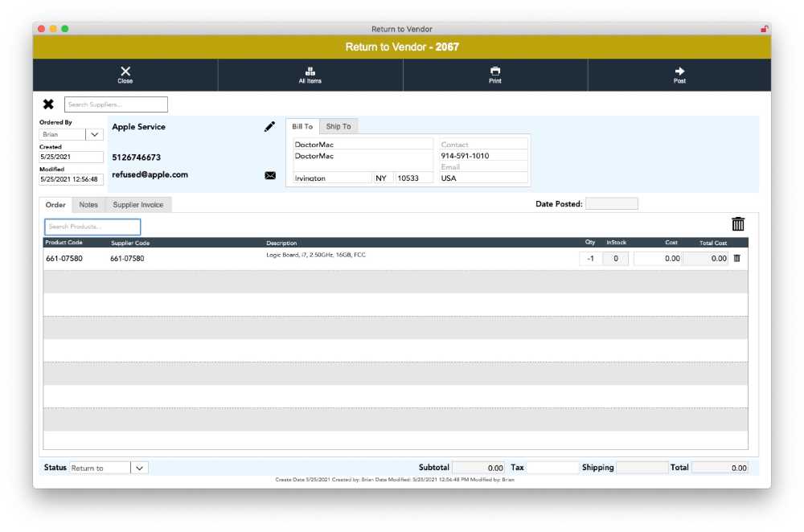Click the Close X toolbar icon
The height and width of the screenshot is (532, 804).
click(125, 72)
